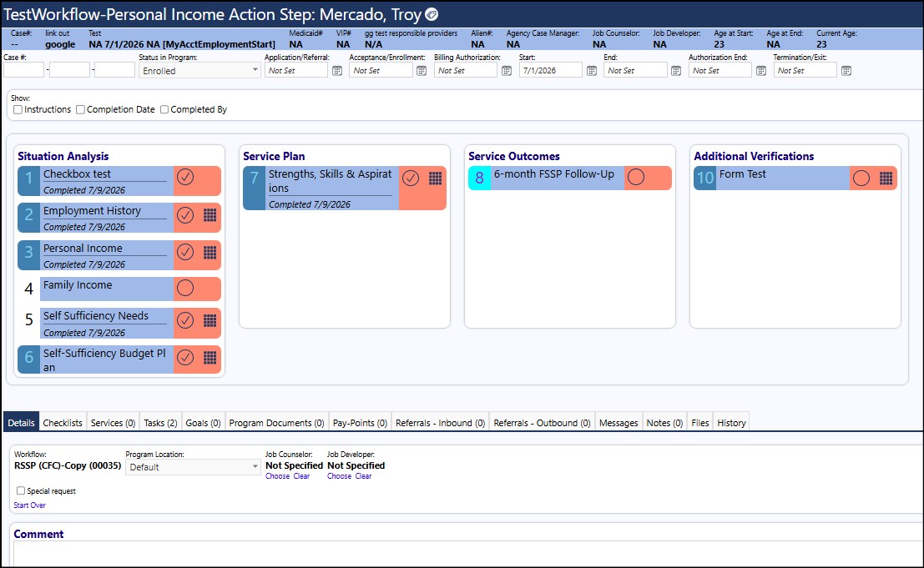Switch to the Checklists tab
The width and height of the screenshot is (924, 568).
(63, 423)
